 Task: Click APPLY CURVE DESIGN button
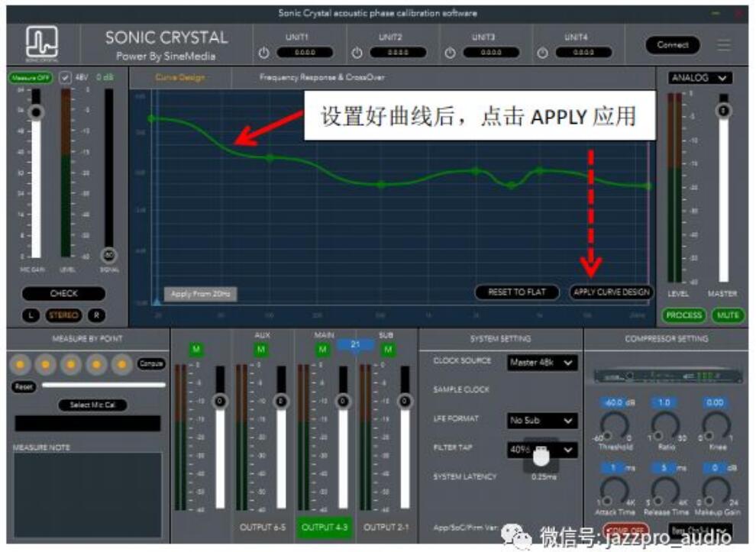[612, 292]
